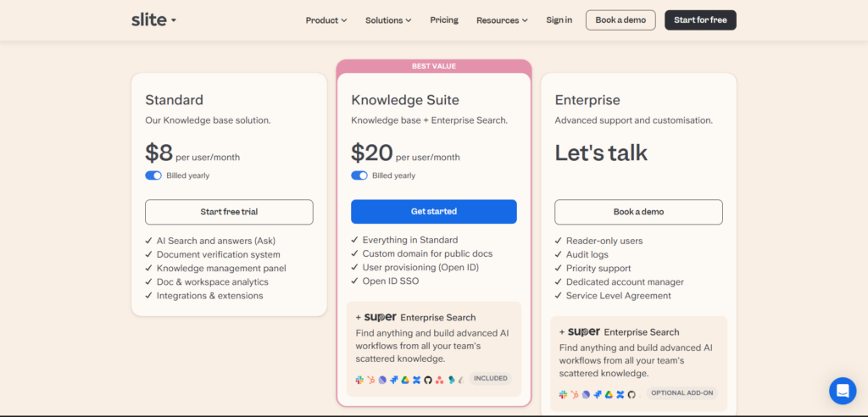Click the Asana icon in Knowledge Suite card

point(440,380)
